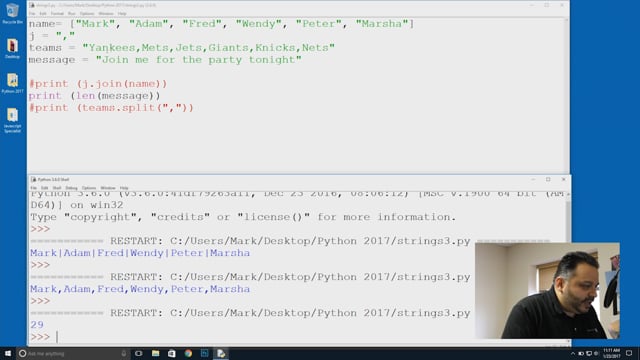640x360 pixels.
Task: Click the Cortana search circle icon
Action: click(x=23, y=353)
